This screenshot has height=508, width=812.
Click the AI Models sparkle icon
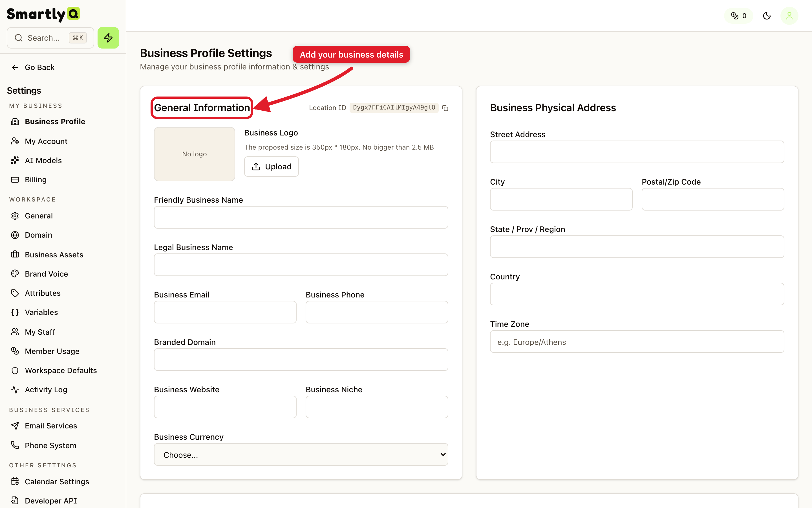click(x=15, y=160)
